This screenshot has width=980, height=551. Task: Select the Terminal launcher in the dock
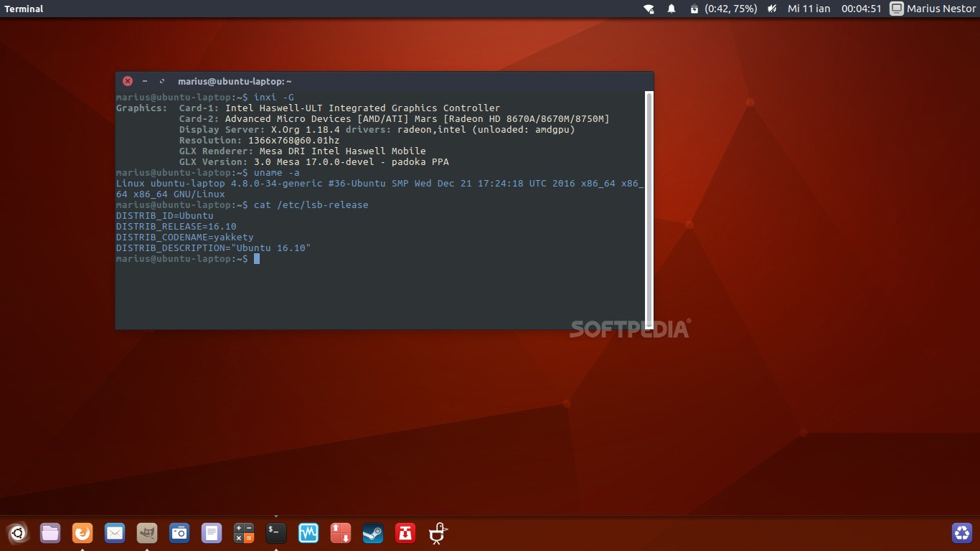pyautogui.click(x=275, y=533)
